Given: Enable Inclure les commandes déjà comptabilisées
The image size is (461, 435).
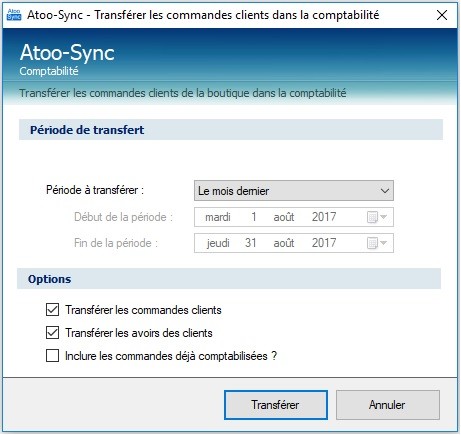Looking at the screenshot, I should tap(52, 356).
